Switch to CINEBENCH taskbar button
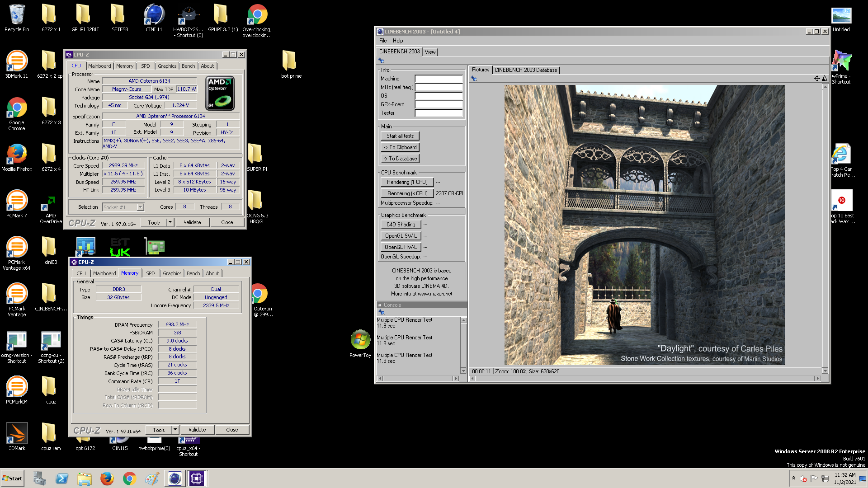The width and height of the screenshot is (868, 488). coord(175,479)
